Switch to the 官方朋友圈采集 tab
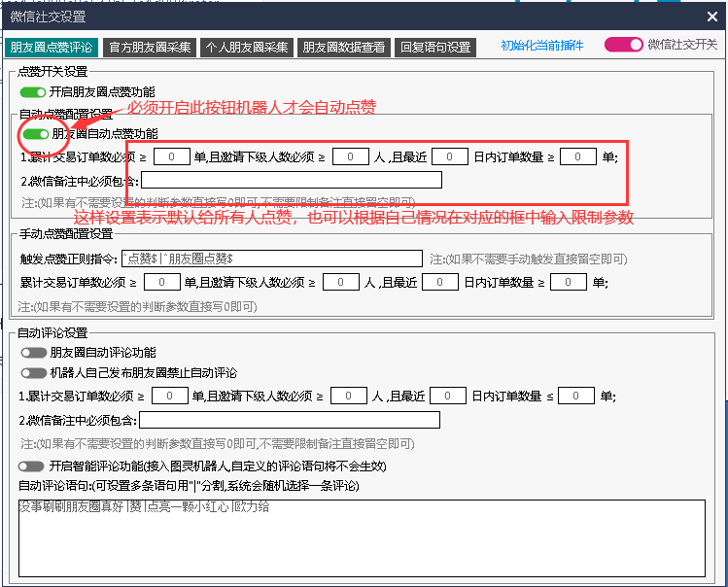Image resolution: width=728 pixels, height=587 pixels. click(x=148, y=47)
